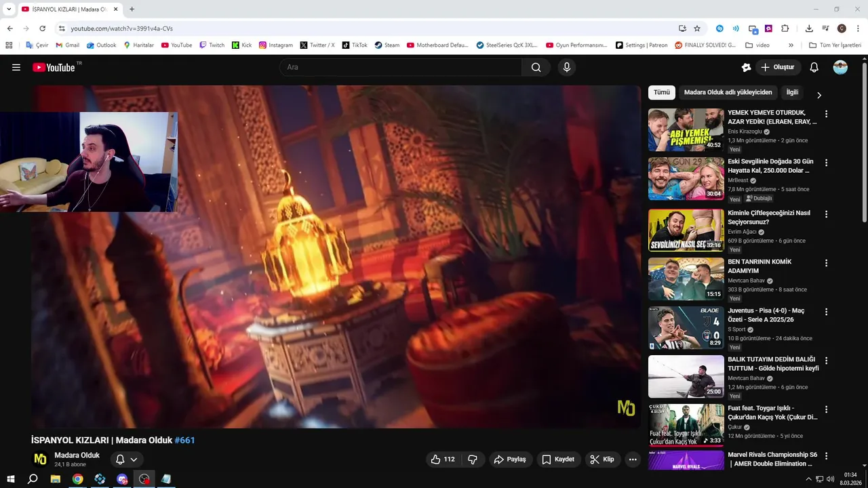
Task: Click the Evrim Ağacı channel name
Action: click(742, 232)
